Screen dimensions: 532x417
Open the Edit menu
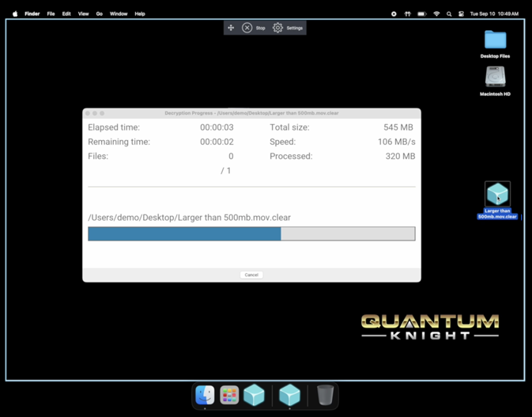click(x=66, y=14)
